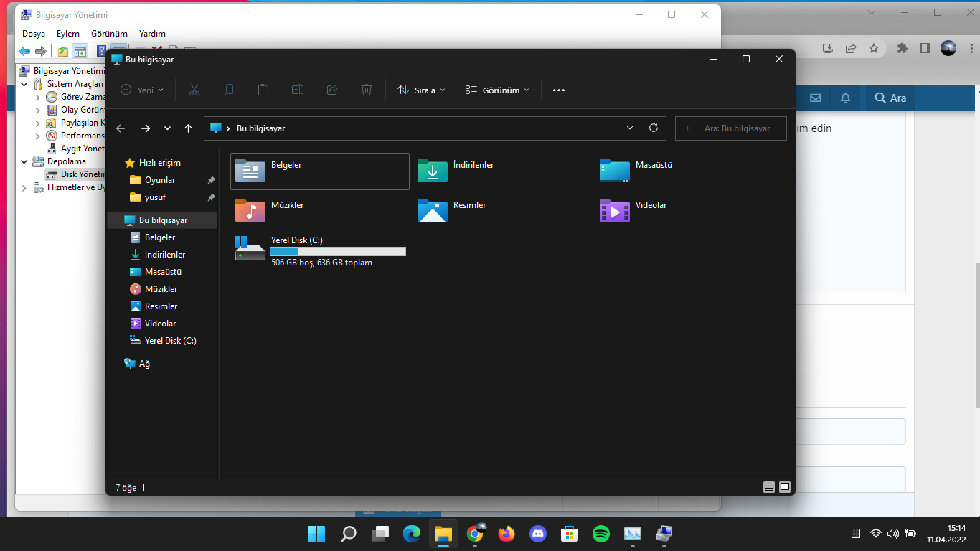Viewport: 980px width, 551px height.
Task: Click the up-folder icon in Bilgisayar Yönetimi toolbar
Action: tap(63, 52)
